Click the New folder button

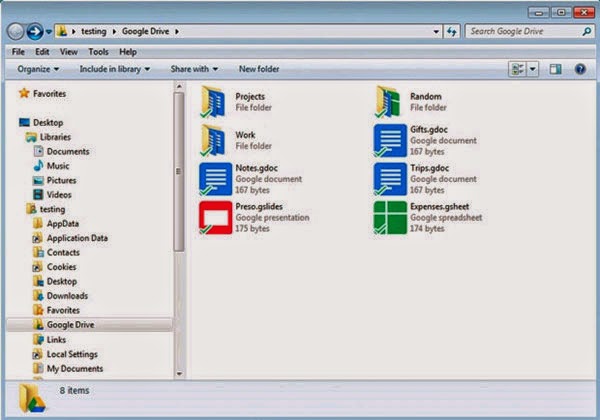tap(259, 69)
